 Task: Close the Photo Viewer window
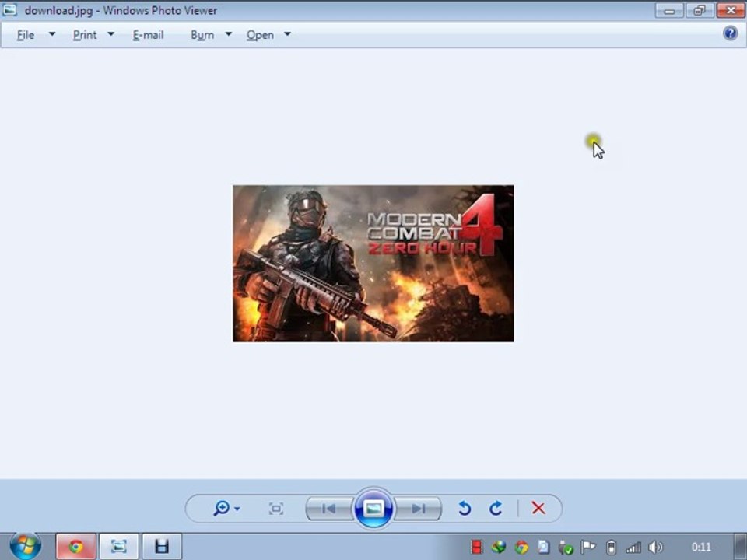[731, 10]
